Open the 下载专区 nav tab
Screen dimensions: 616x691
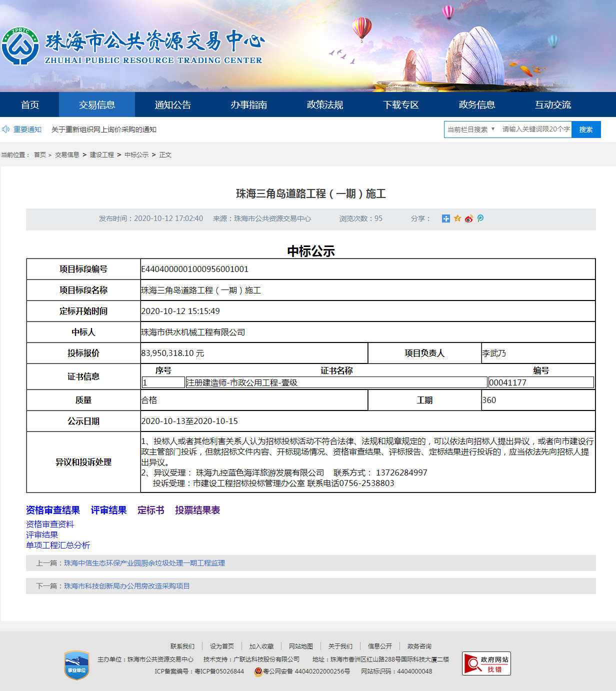pos(401,104)
